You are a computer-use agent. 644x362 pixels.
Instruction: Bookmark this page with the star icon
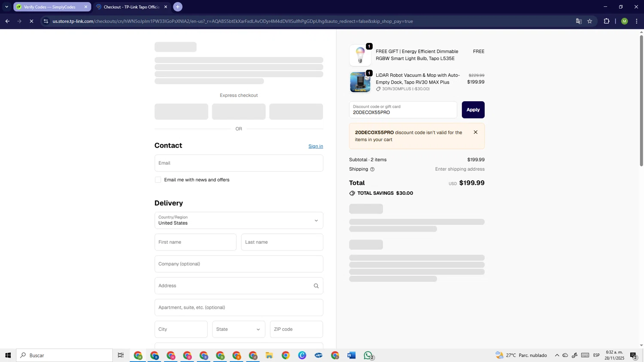pos(590,21)
